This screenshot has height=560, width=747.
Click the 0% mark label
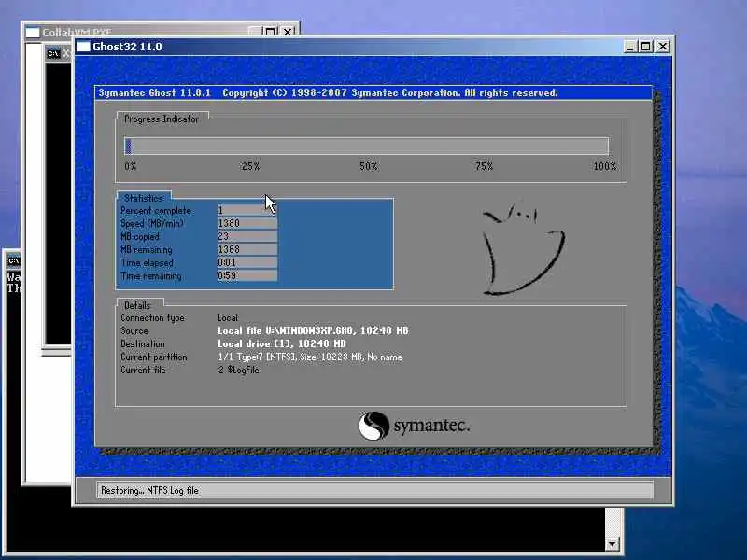tap(131, 166)
